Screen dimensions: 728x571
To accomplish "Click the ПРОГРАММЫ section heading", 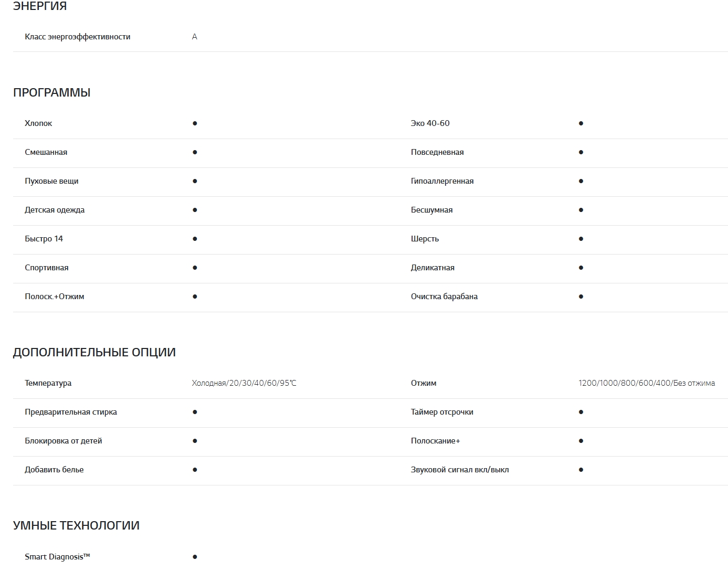I will coord(51,93).
